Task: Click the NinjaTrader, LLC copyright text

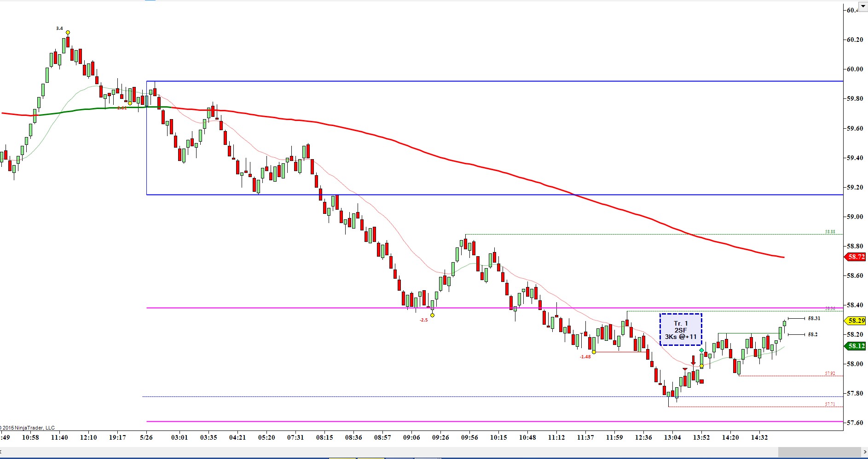Action: [x=28, y=428]
